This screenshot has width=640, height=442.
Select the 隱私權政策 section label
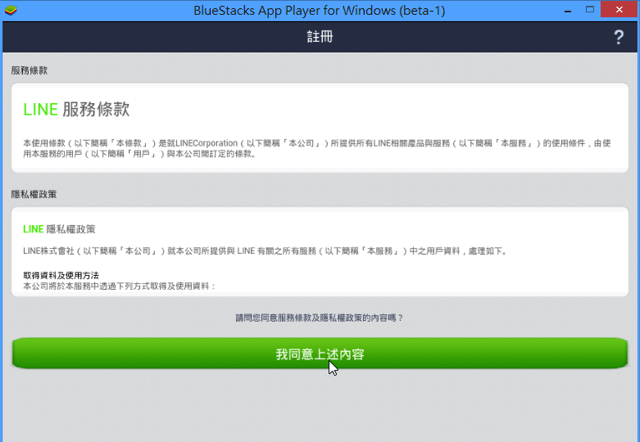click(36, 194)
